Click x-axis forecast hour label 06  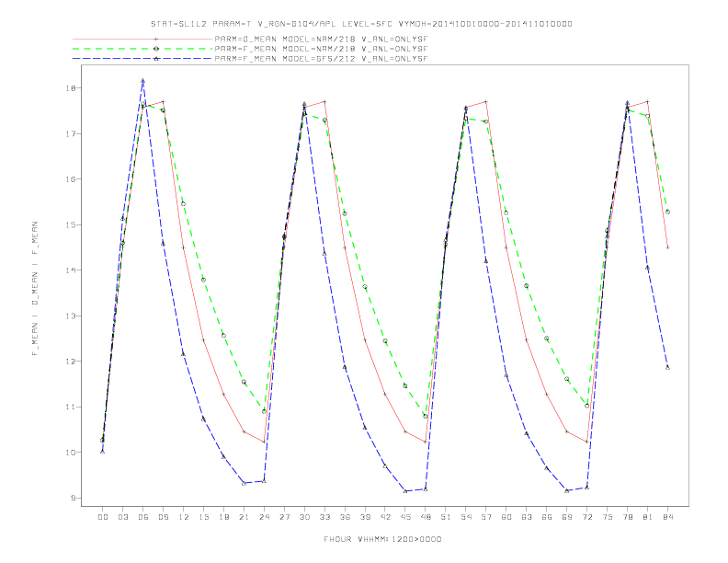click(143, 517)
